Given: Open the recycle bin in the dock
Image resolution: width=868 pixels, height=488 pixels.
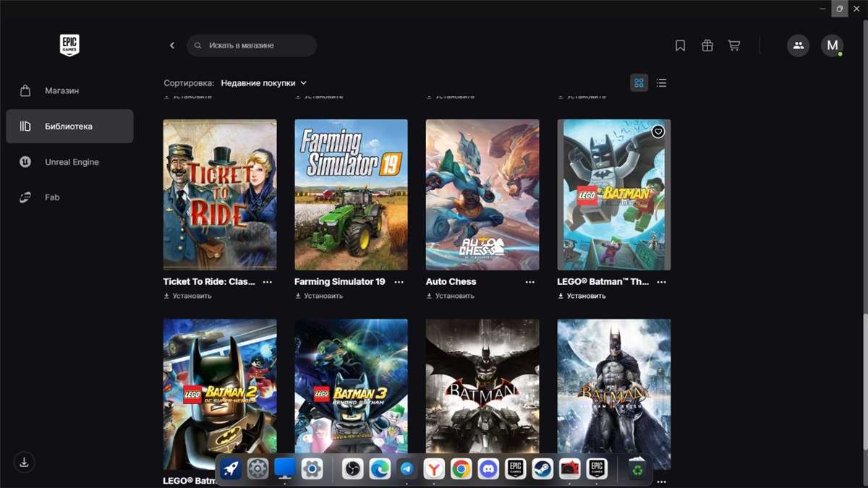Looking at the screenshot, I should click(637, 469).
